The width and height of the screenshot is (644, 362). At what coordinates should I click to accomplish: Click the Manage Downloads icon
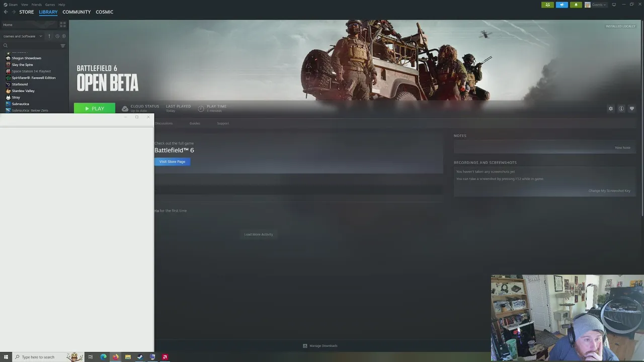tap(305, 346)
